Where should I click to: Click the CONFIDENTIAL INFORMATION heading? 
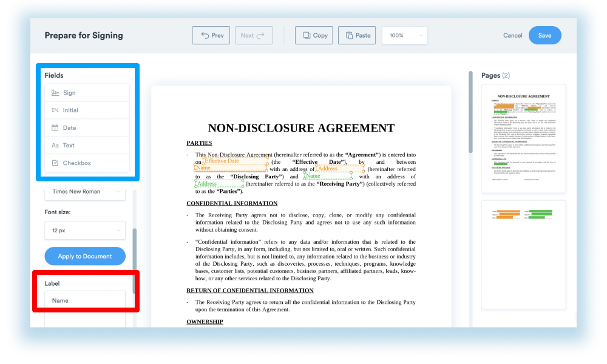232,203
